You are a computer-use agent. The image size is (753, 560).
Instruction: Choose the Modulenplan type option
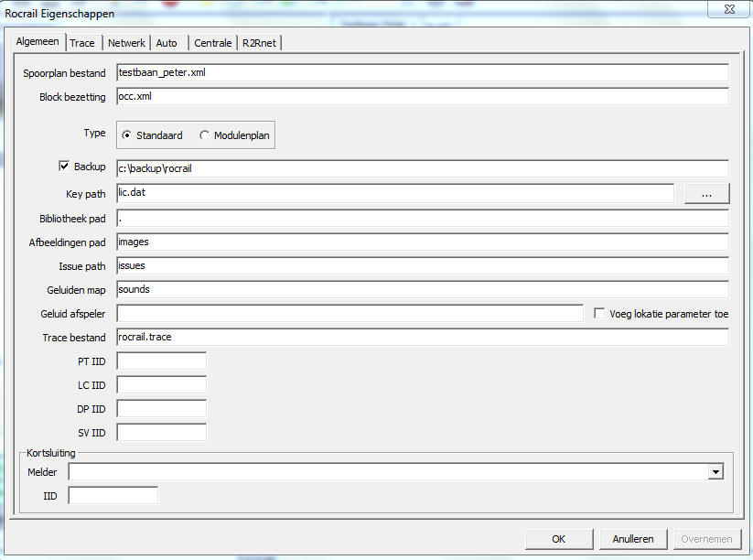[204, 135]
